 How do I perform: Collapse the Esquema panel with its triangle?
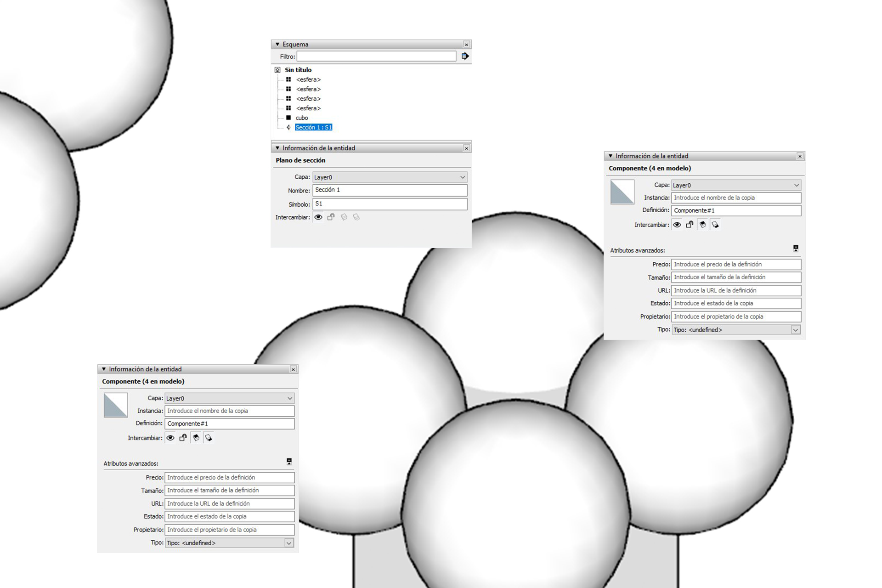click(x=277, y=45)
